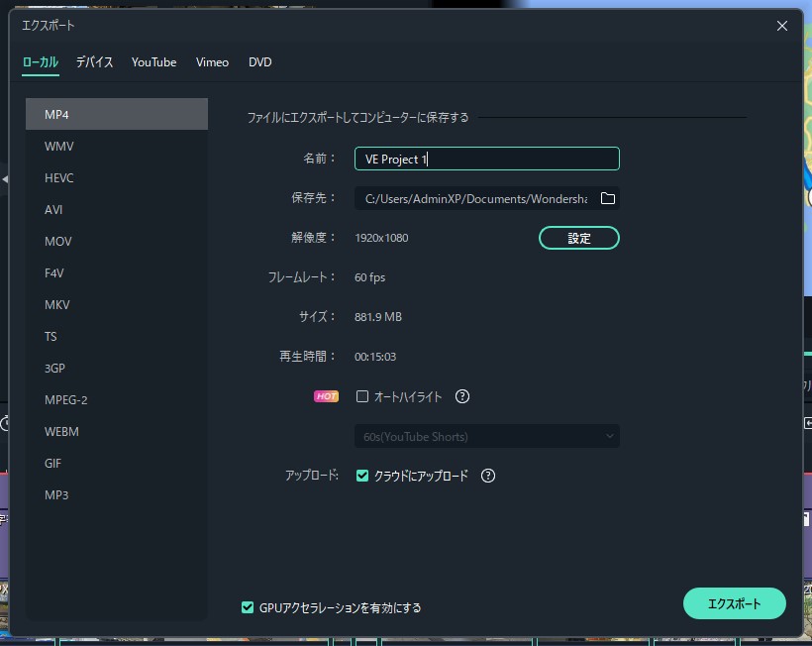Uncheck クラウドにアップロード checkbox

(x=362, y=476)
